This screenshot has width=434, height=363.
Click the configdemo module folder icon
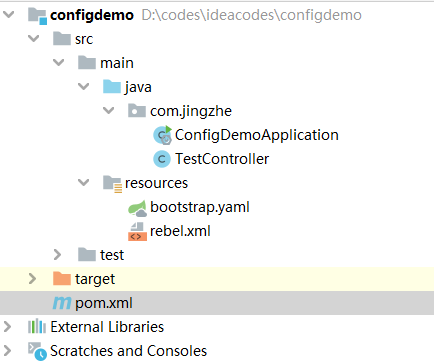(37, 16)
